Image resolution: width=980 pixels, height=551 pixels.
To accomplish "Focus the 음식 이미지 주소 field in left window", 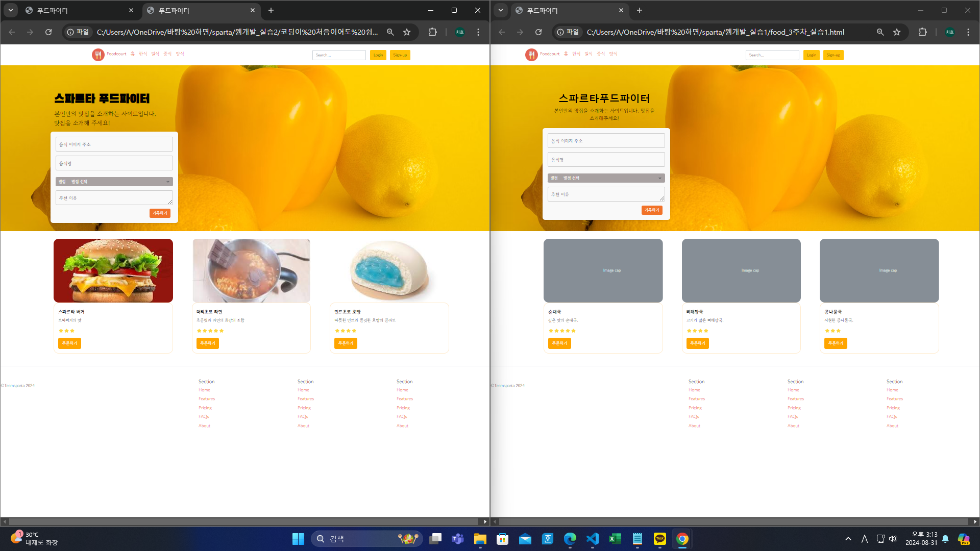I will click(x=114, y=144).
